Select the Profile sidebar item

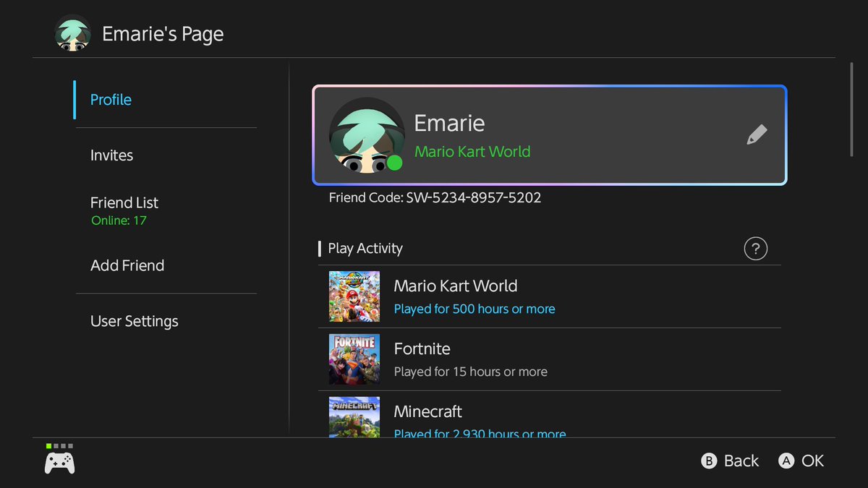tap(166, 100)
